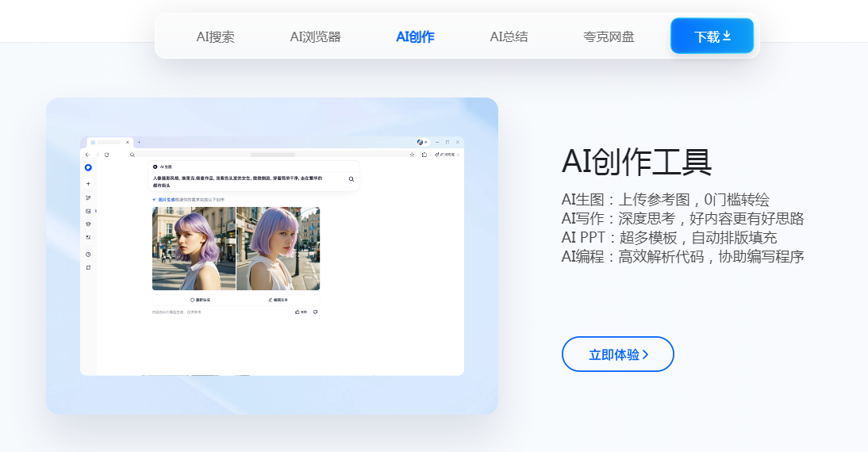Click the star bookmark icon in mockup toolbar
This screenshot has height=452, width=868.
point(412,155)
